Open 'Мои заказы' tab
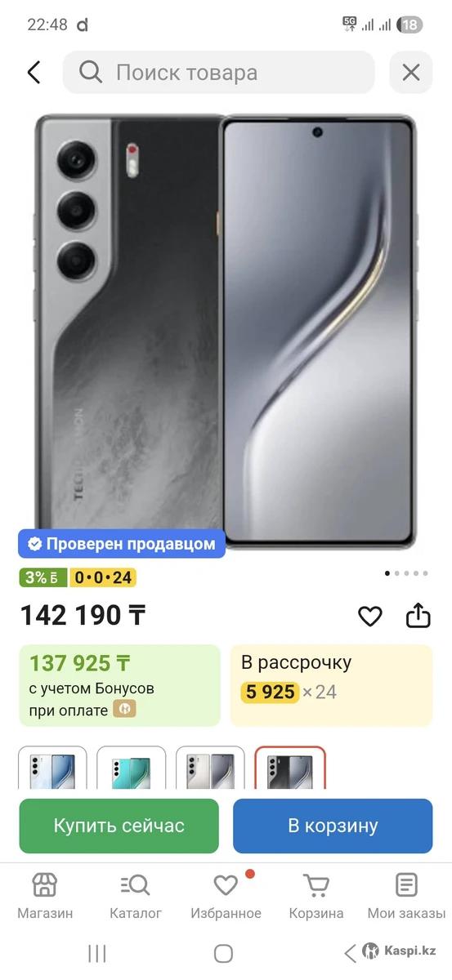The image size is (452, 980). click(406, 896)
